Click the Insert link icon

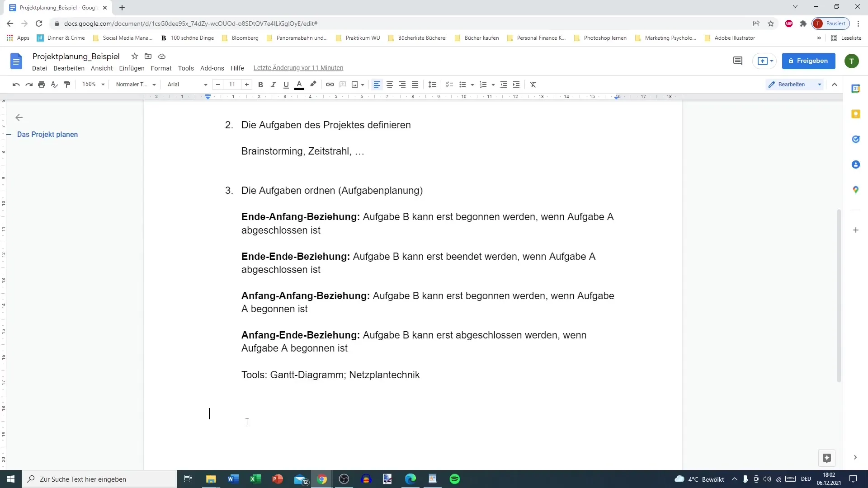[x=330, y=84]
